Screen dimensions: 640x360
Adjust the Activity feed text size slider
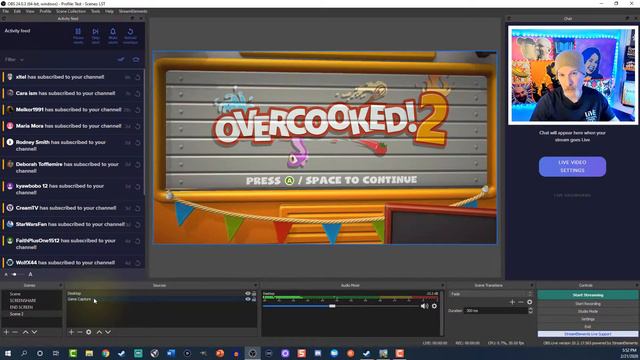(x=15, y=275)
